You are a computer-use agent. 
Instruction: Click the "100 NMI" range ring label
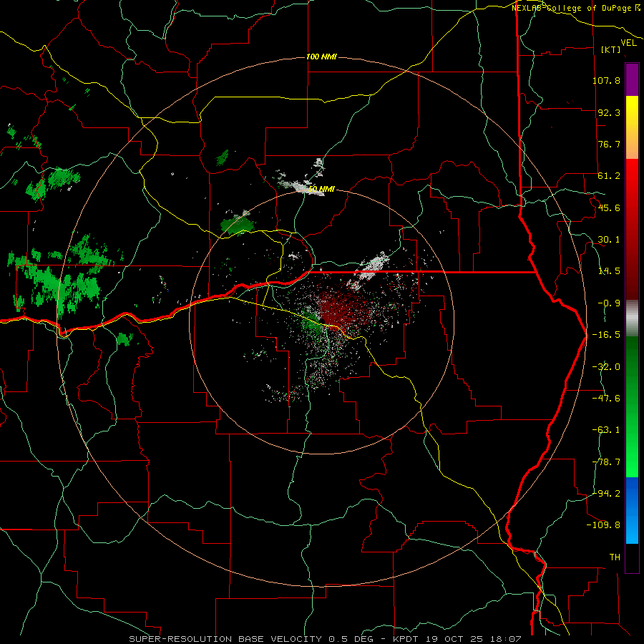coord(321,57)
